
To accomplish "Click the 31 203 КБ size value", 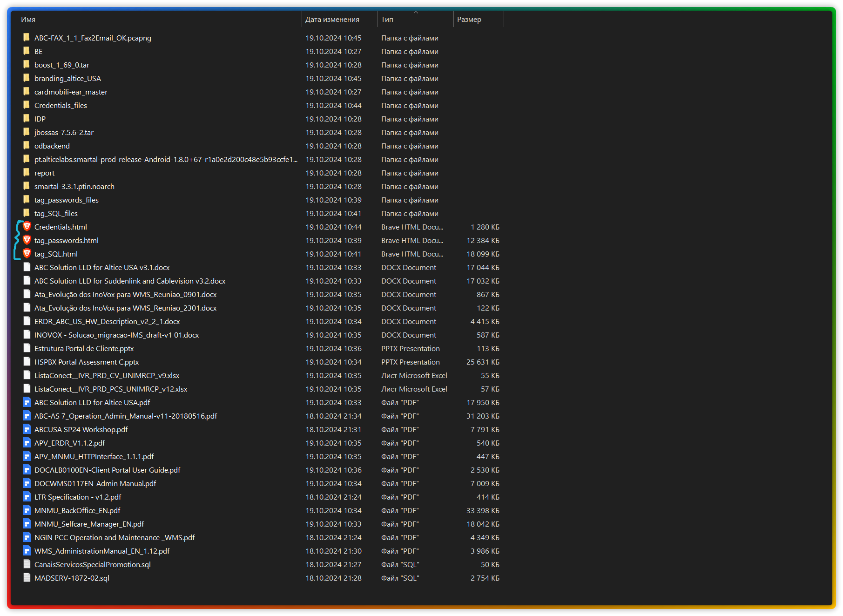I will [483, 416].
